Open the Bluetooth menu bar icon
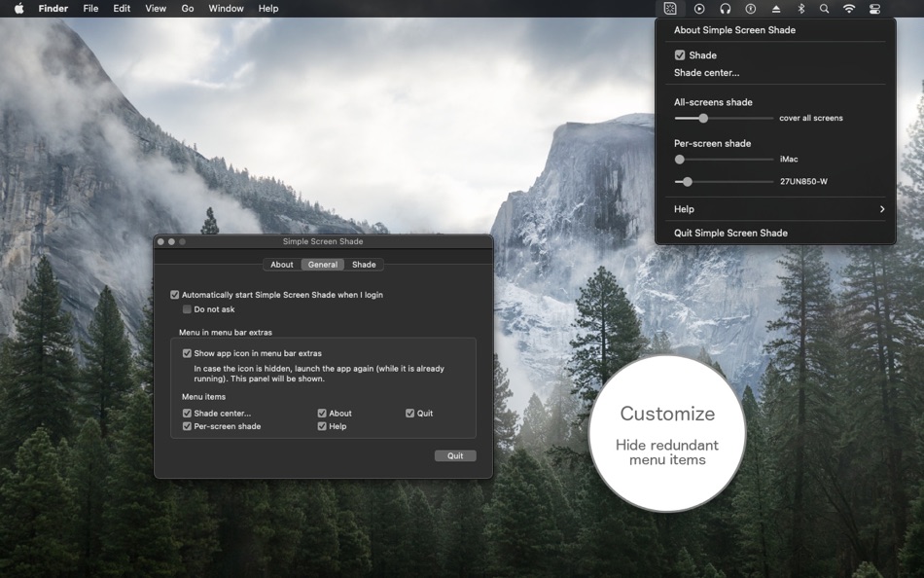 (800, 8)
